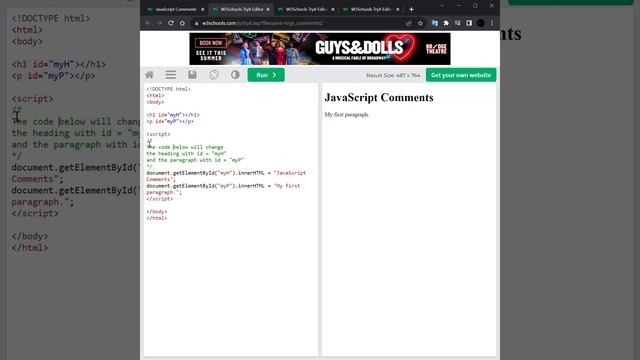Minimize the browser window
The height and width of the screenshot is (360, 640).
(x=459, y=6)
